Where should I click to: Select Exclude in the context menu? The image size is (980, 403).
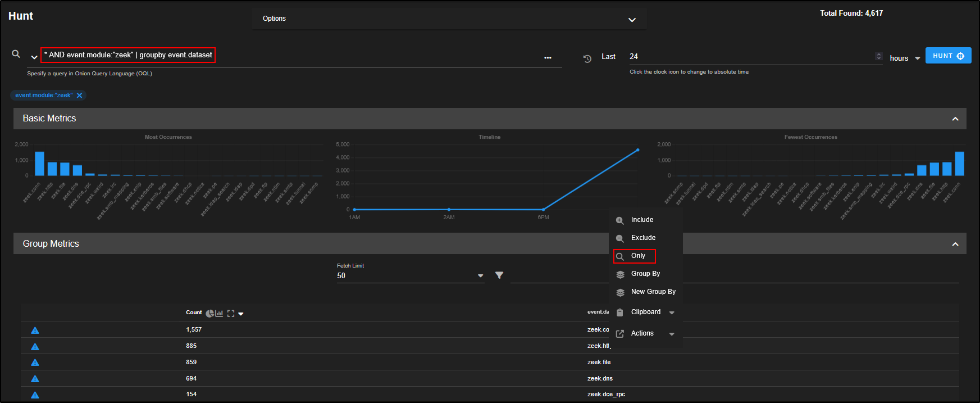(x=643, y=238)
